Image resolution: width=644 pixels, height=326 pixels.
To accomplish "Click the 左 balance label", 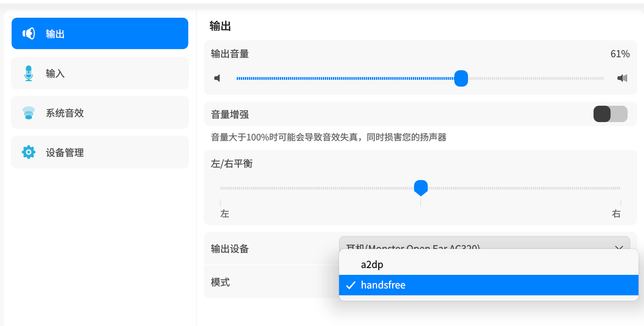I will 225,214.
